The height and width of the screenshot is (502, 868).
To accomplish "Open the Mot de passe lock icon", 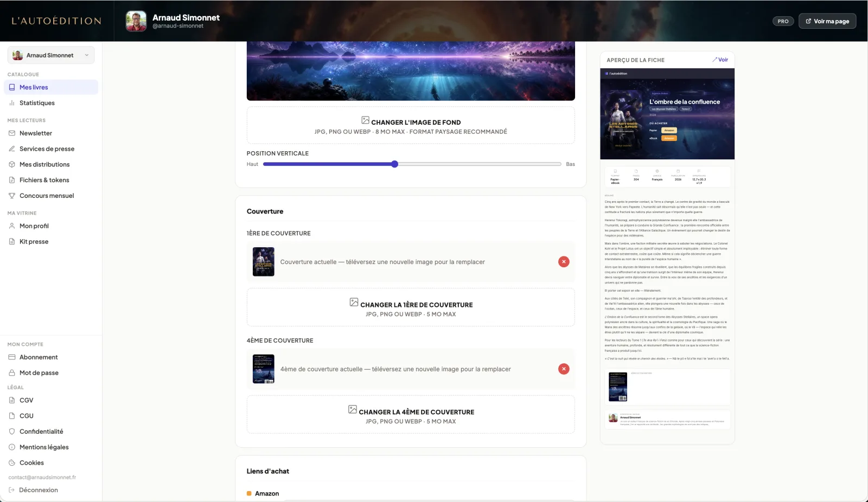I will (12, 373).
